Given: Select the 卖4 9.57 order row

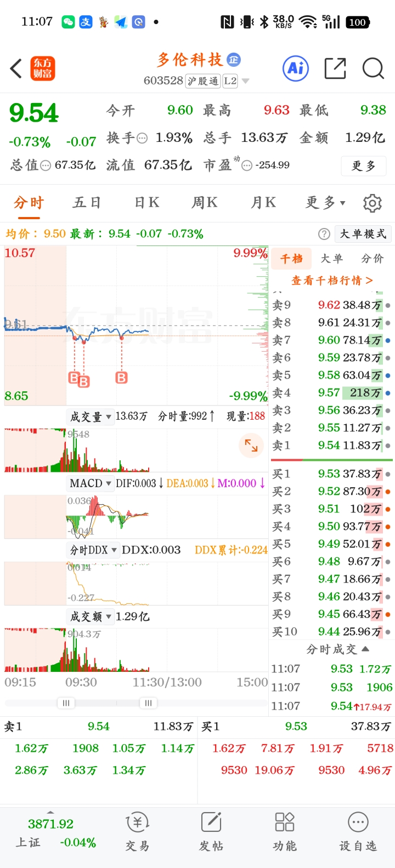Looking at the screenshot, I should [x=332, y=393].
